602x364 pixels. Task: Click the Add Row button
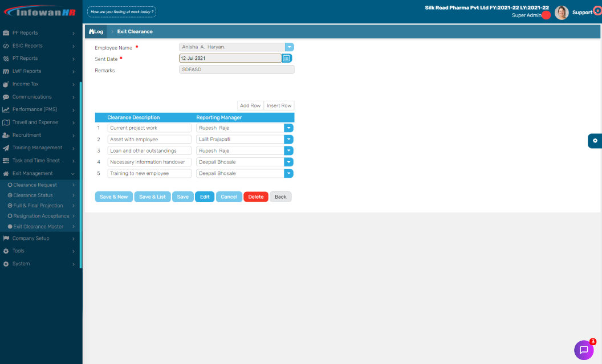[x=250, y=105]
